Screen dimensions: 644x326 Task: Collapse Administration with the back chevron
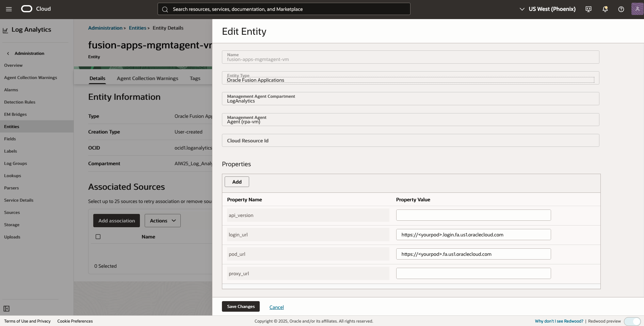pyautogui.click(x=8, y=53)
